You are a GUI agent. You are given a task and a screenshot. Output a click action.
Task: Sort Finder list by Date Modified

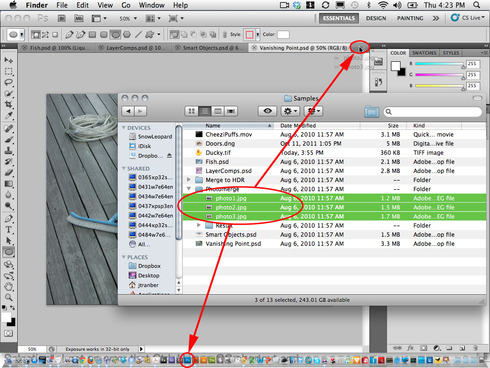(x=317, y=126)
